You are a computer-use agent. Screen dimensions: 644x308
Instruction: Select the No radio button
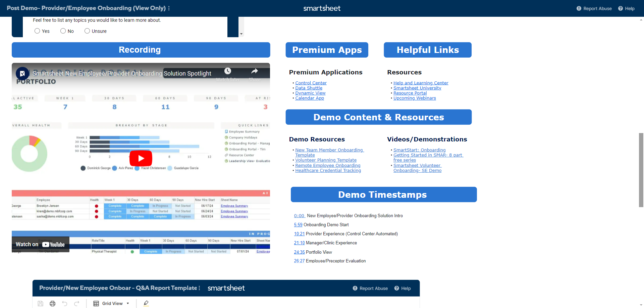pos(63,31)
